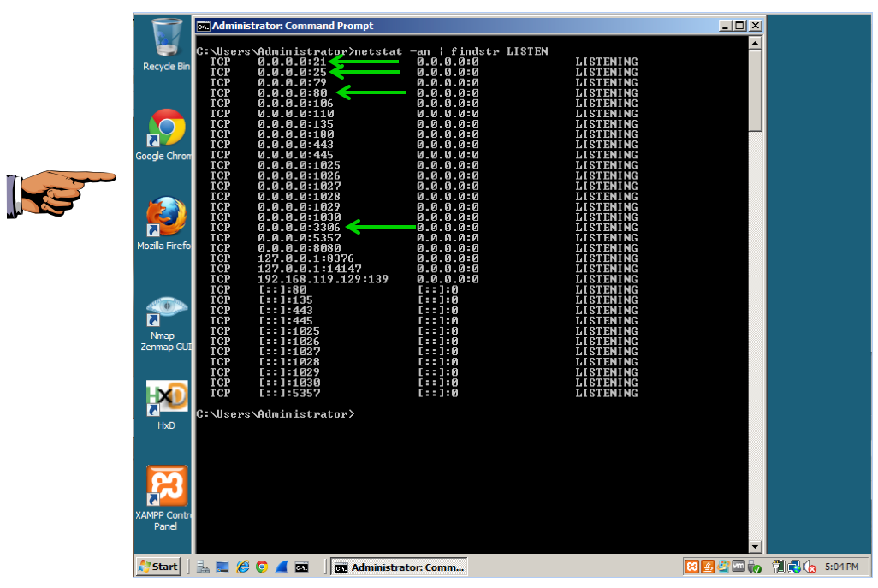878x588 pixels.
Task: Click the 0.0.0.0:110 local address
Action: pos(295,114)
